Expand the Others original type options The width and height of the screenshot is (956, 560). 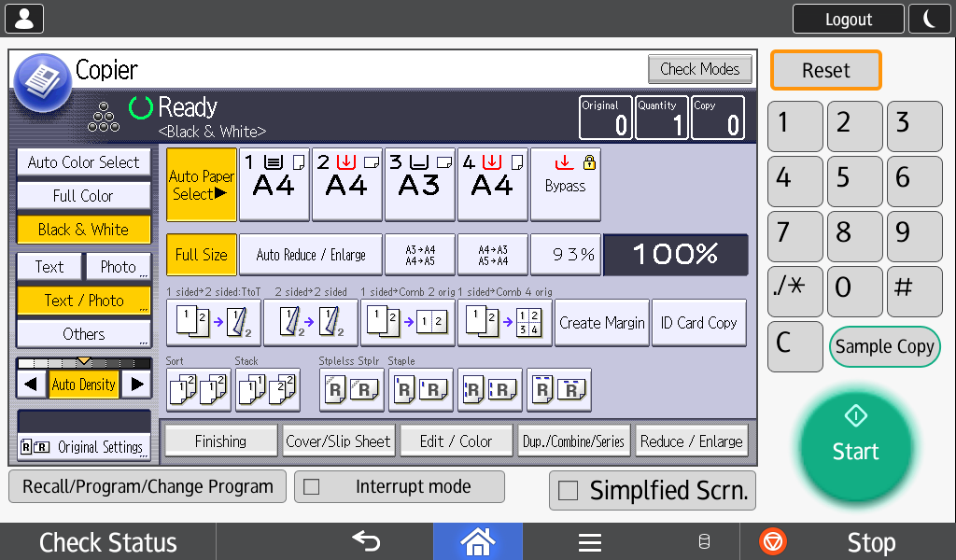[83, 334]
